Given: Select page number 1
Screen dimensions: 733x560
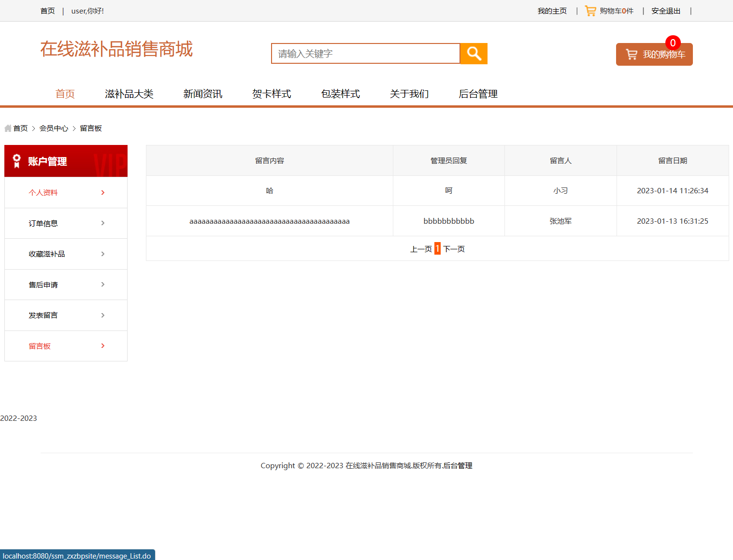Looking at the screenshot, I should pyautogui.click(x=437, y=248).
